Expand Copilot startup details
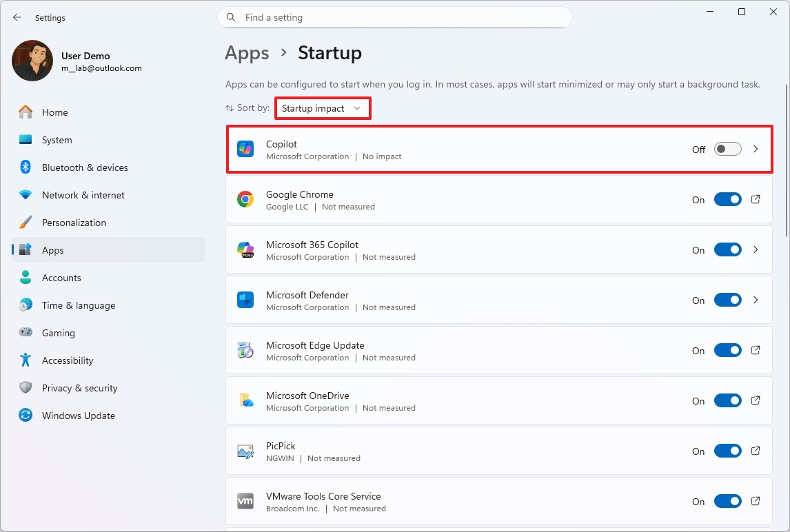This screenshot has width=790, height=532. 756,149
